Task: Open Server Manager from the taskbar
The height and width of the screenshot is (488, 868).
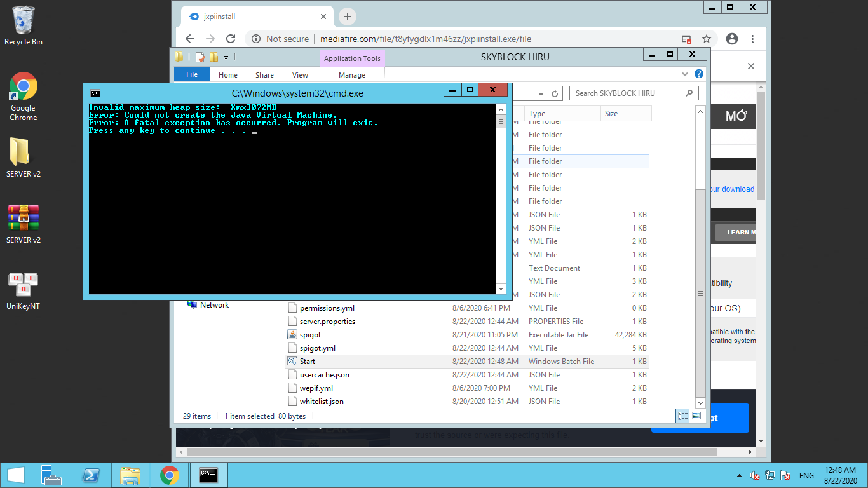Action: (x=51, y=475)
